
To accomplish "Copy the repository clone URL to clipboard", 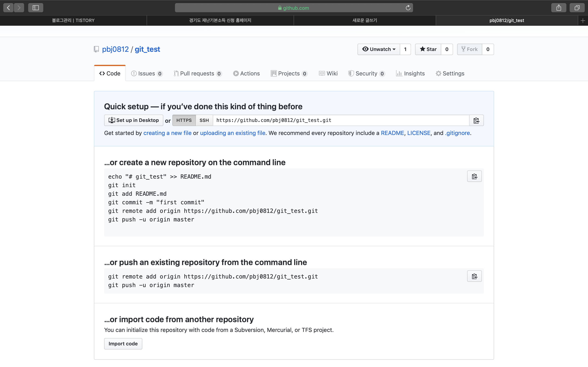I will click(476, 120).
